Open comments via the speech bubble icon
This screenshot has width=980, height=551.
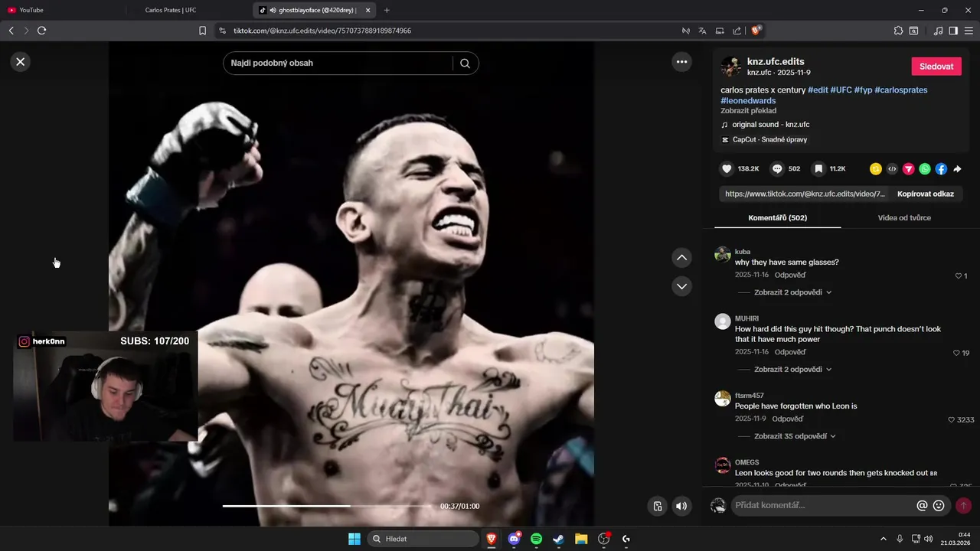[777, 169]
